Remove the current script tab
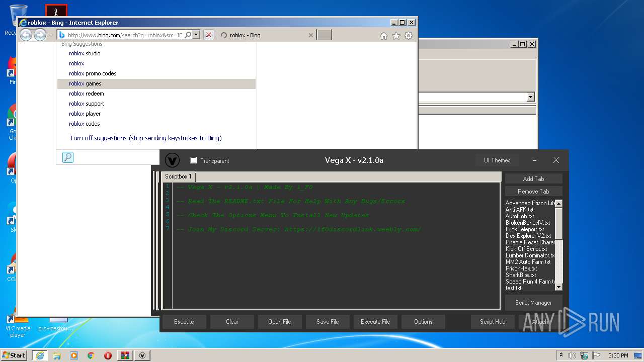The height and width of the screenshot is (362, 644). 533,191
